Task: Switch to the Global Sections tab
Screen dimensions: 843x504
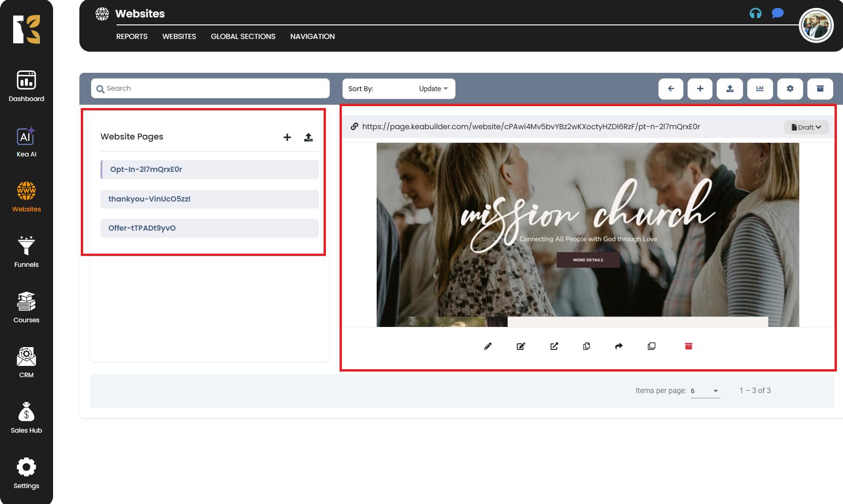Action: [x=243, y=36]
